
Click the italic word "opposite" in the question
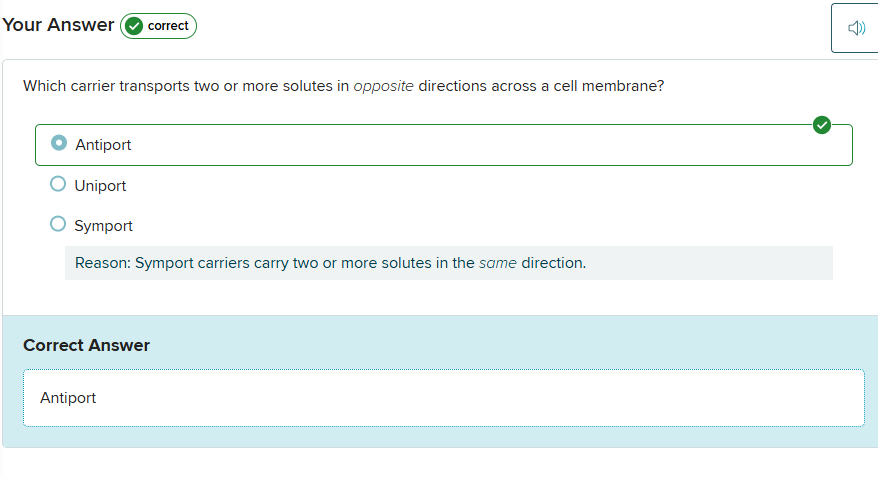click(x=383, y=86)
